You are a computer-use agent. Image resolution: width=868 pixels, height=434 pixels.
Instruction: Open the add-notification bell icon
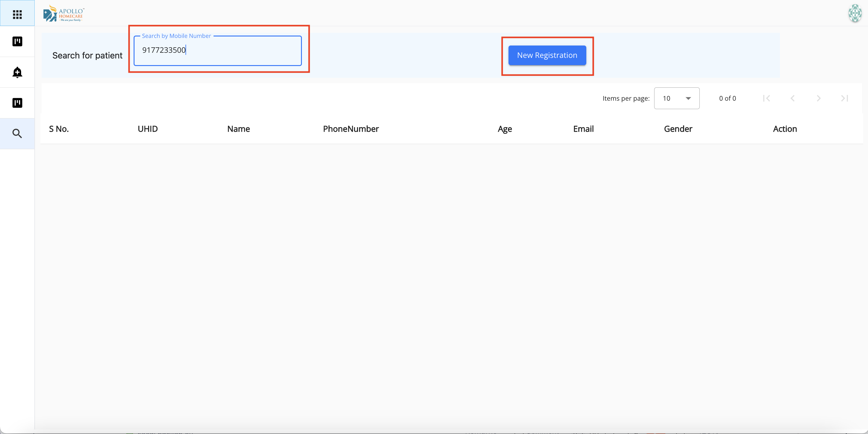(17, 72)
